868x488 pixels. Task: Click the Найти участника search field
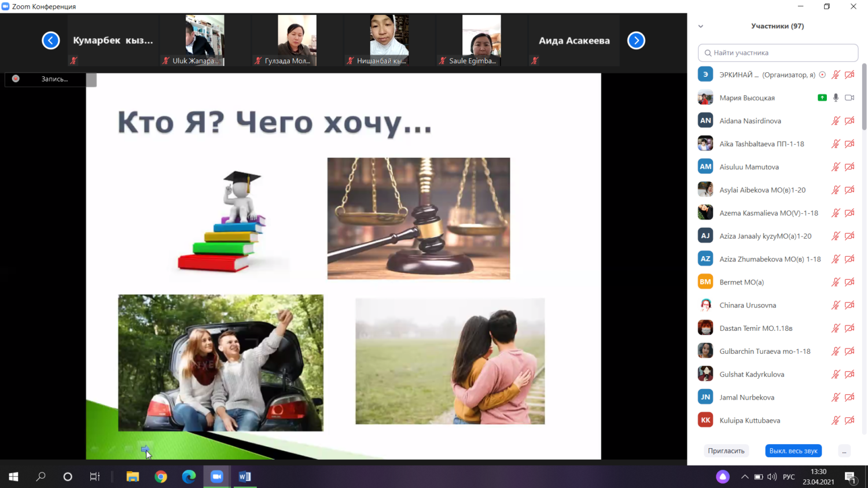[x=778, y=53]
